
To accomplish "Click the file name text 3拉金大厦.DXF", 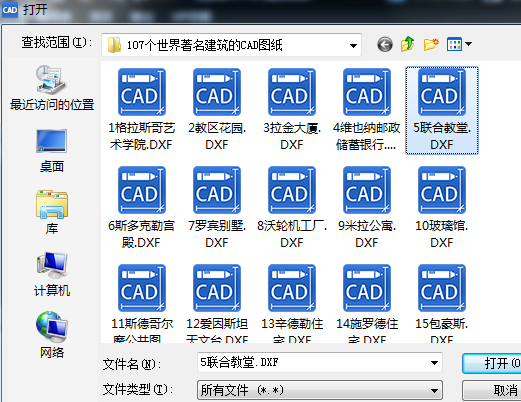I will pyautogui.click(x=292, y=136).
